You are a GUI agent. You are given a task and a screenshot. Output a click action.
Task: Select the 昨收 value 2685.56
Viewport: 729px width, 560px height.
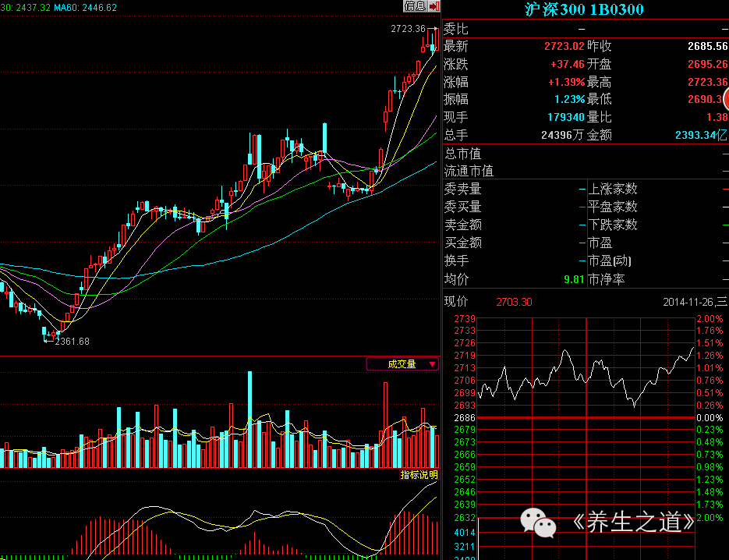click(708, 46)
